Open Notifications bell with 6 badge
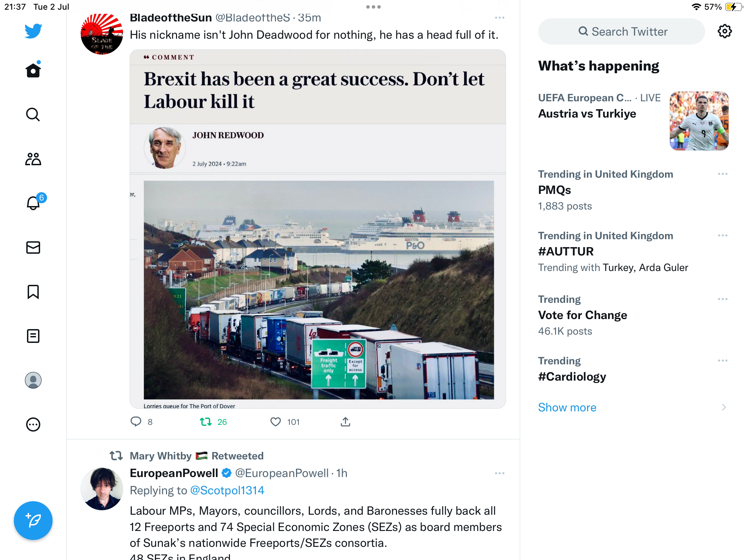 (x=34, y=203)
